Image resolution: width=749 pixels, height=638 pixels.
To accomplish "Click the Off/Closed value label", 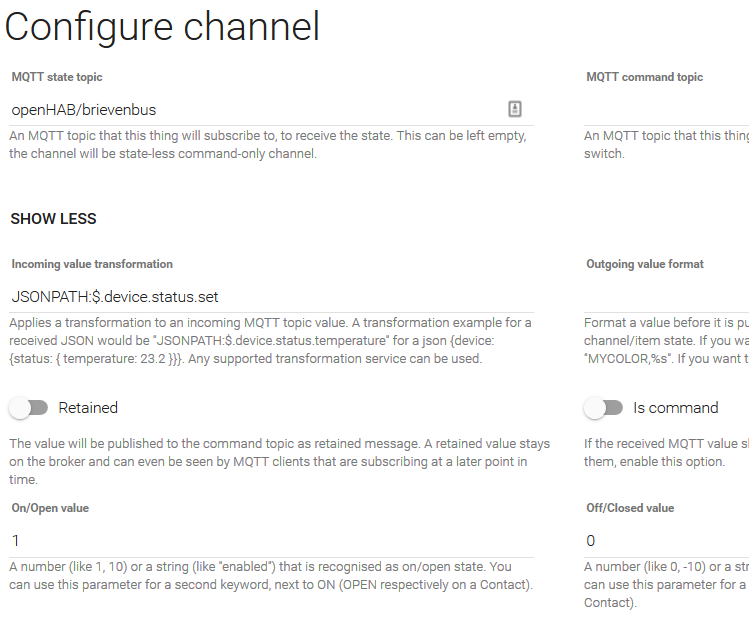I will [629, 508].
